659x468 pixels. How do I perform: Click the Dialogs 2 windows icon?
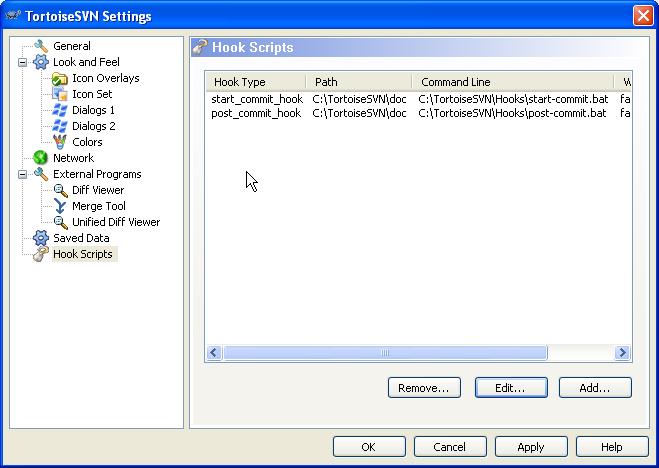[x=60, y=126]
